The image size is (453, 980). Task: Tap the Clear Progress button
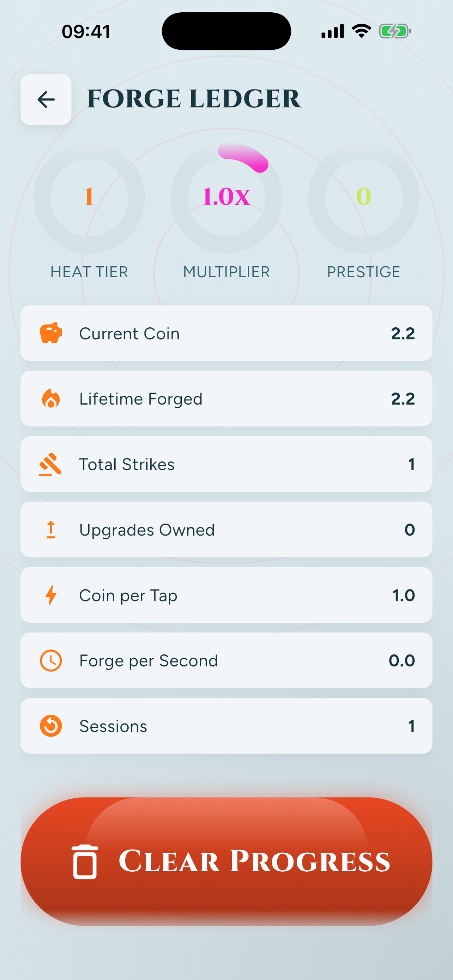[x=226, y=861]
